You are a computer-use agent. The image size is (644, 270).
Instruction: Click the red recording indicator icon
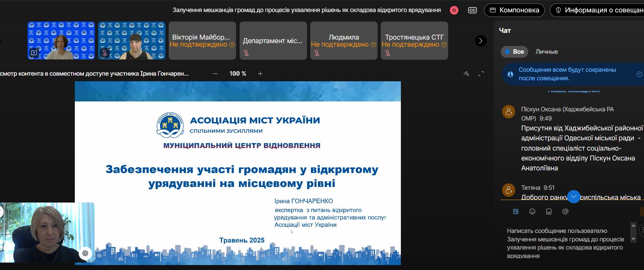(x=454, y=10)
